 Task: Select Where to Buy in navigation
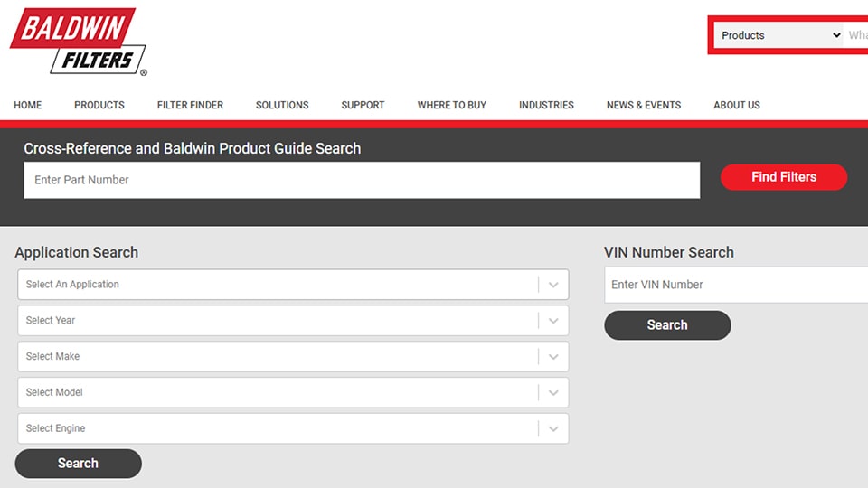(451, 105)
